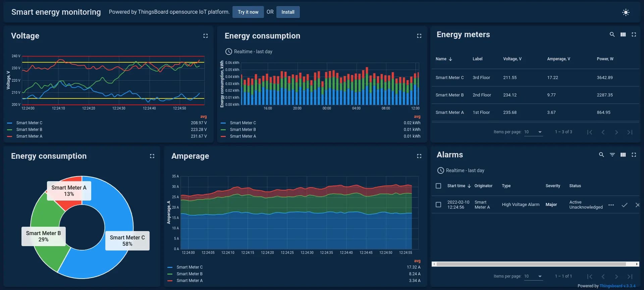This screenshot has height=290, width=644.
Task: Click Alarms table horizontal scrollbar
Action: 531,264
